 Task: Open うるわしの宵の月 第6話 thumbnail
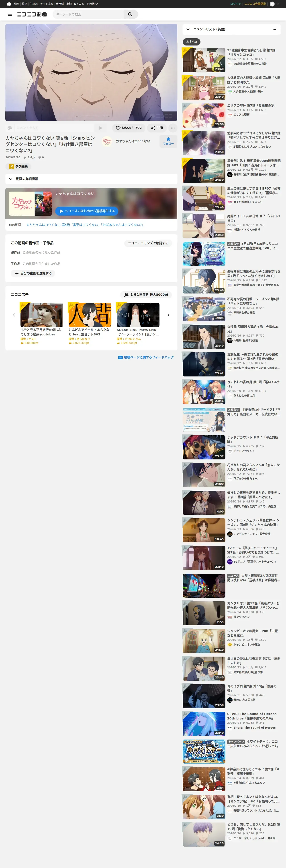click(204, 392)
